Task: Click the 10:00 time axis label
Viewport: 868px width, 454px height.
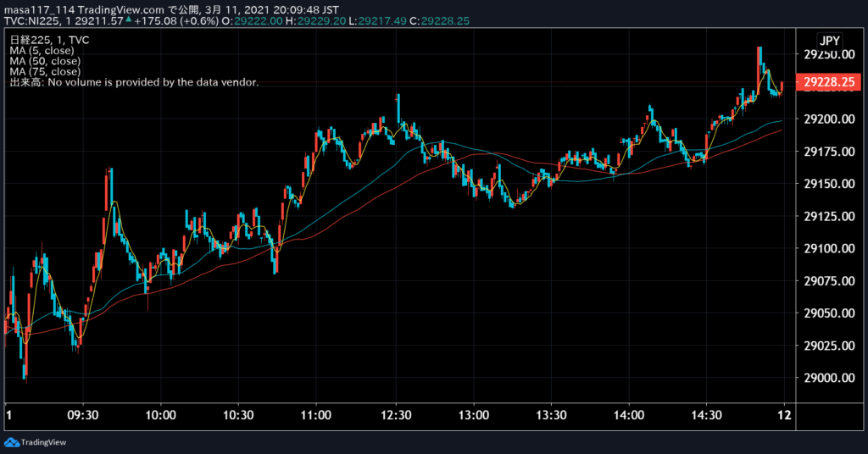Action: click(160, 415)
